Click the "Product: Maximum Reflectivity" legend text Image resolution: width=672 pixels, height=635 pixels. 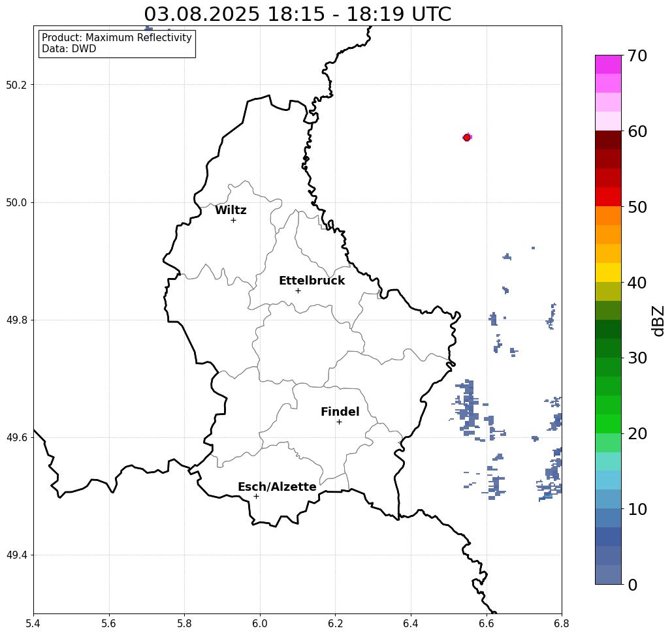click(116, 38)
